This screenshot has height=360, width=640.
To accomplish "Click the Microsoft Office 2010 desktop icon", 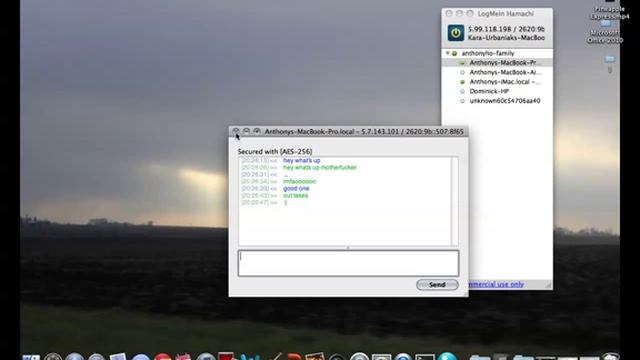I will (x=605, y=31).
